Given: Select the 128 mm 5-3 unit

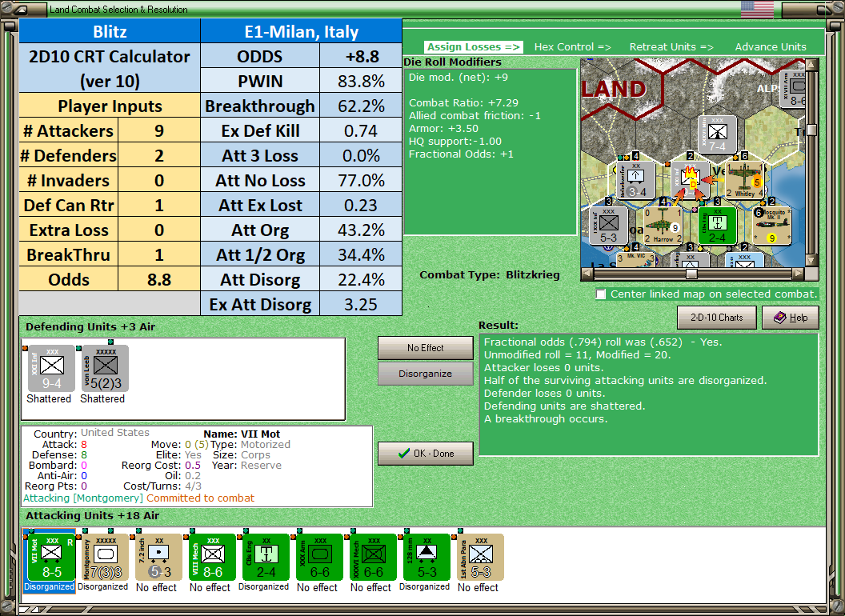Looking at the screenshot, I should point(427,558).
